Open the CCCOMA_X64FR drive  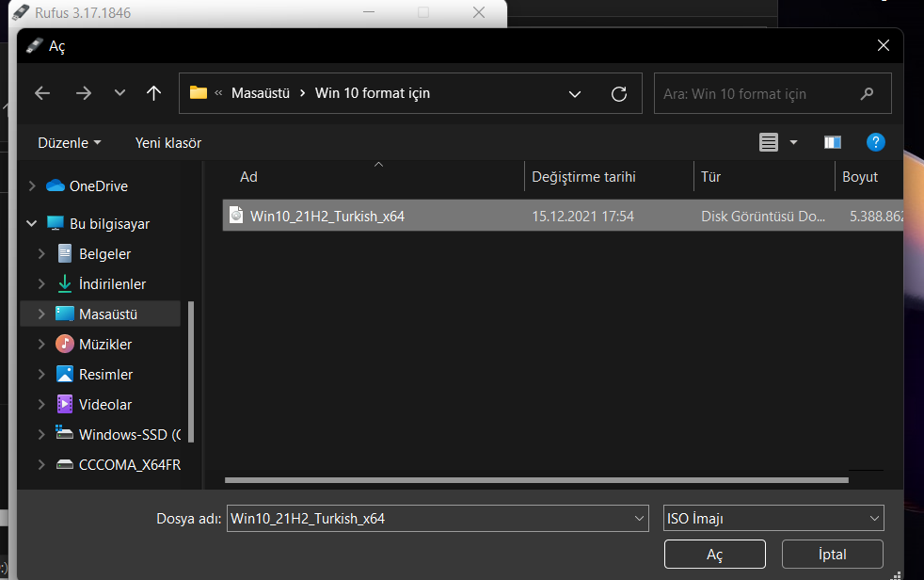(130, 464)
